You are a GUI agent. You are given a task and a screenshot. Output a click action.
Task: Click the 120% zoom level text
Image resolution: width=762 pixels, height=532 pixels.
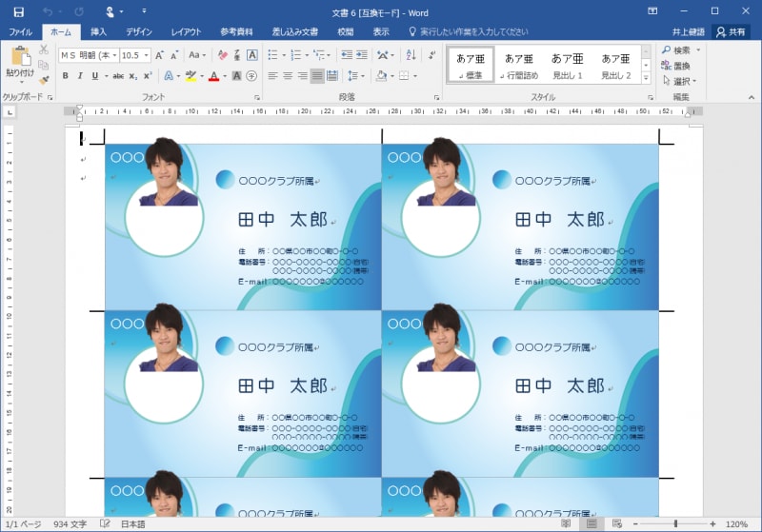click(x=736, y=524)
